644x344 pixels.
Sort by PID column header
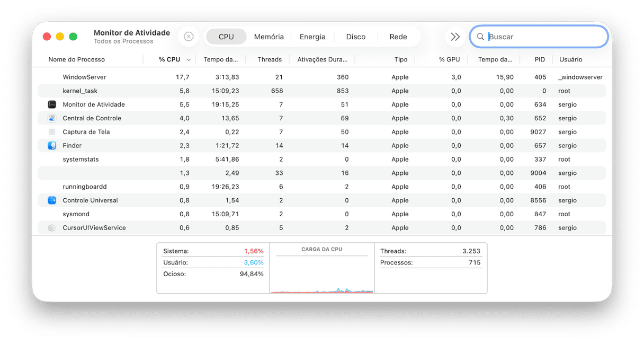(x=539, y=59)
